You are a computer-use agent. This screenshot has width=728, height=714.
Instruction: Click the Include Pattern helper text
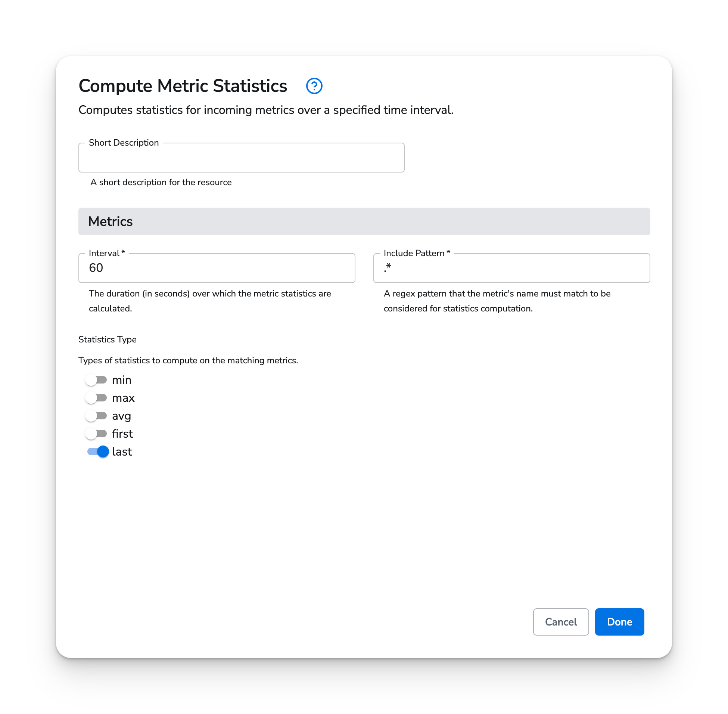(x=497, y=300)
